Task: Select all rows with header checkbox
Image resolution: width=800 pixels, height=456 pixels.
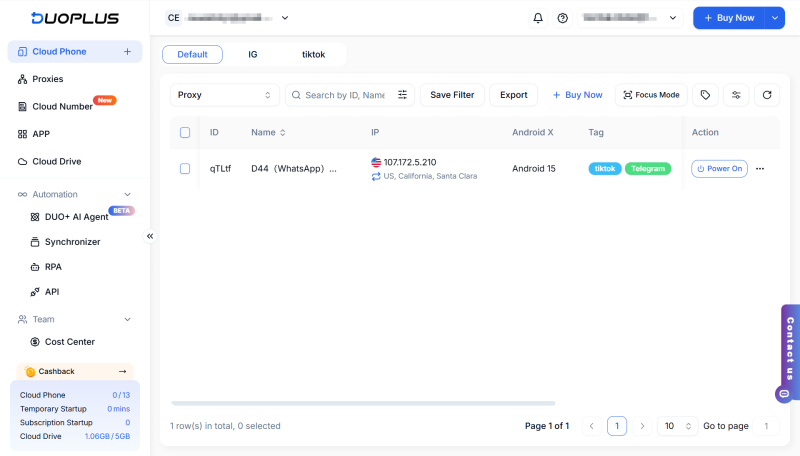Action: [185, 132]
